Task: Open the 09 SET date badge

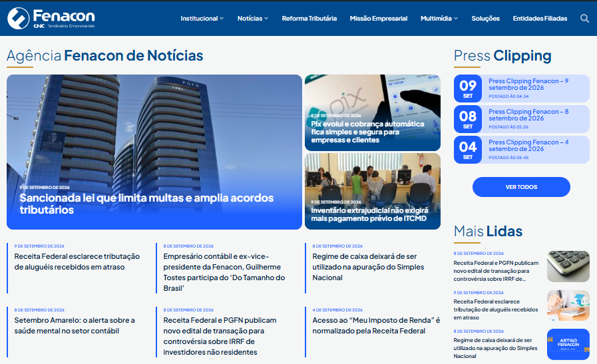Action: coord(467,89)
